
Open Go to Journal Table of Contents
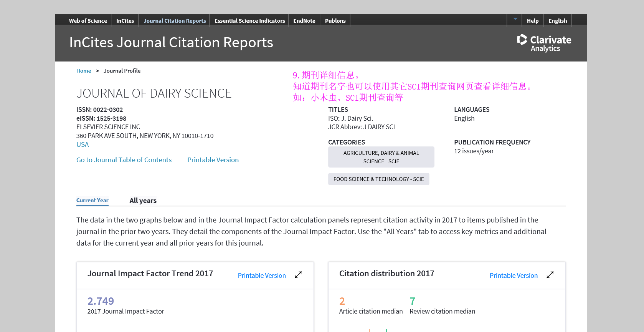[x=124, y=160]
